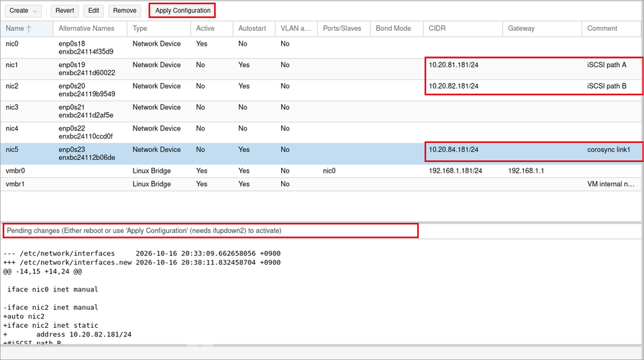Select the vmbr1 Linux Bridge row
The image size is (644, 360).
(x=321, y=184)
